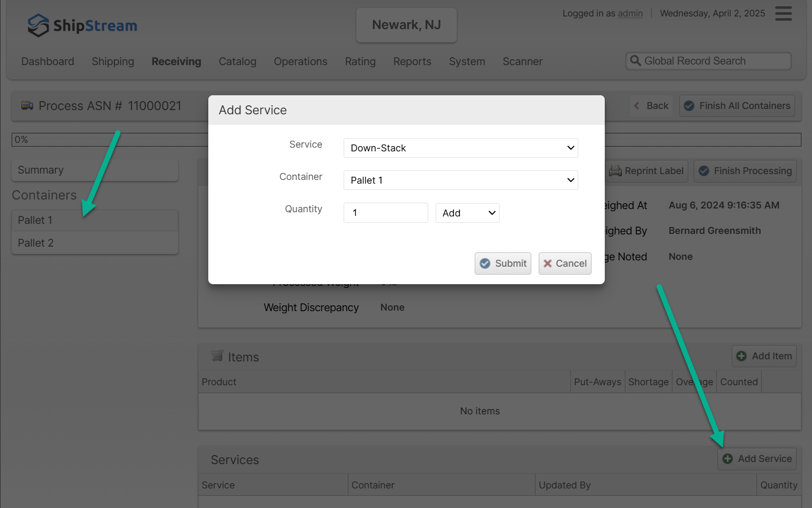Screen dimensions: 812x508
Task: Open the Add quantity mode dropdown
Action: [467, 213]
